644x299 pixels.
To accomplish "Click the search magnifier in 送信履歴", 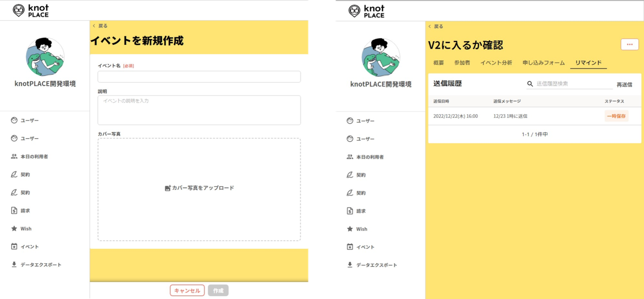I will (x=529, y=84).
